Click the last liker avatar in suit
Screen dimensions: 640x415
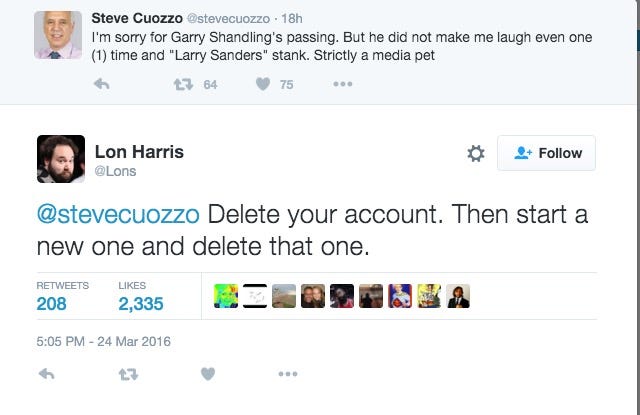[458, 296]
